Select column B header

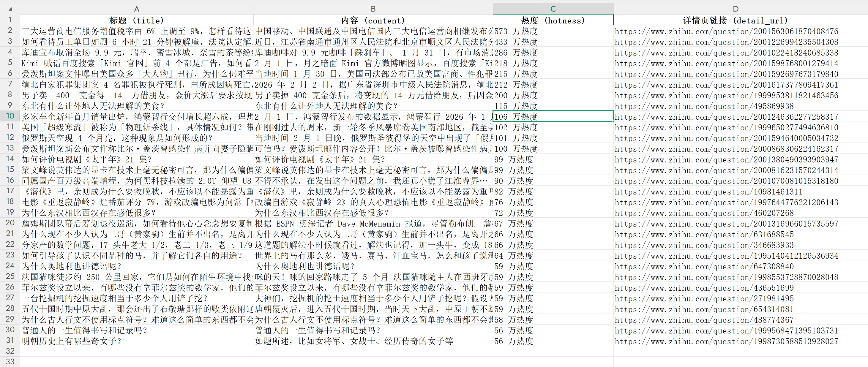373,9
